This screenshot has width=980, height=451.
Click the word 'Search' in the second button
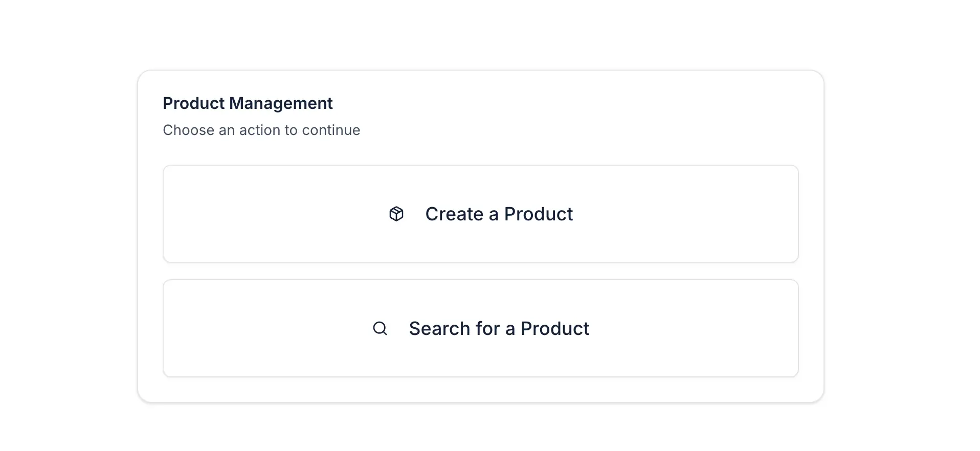(x=439, y=328)
